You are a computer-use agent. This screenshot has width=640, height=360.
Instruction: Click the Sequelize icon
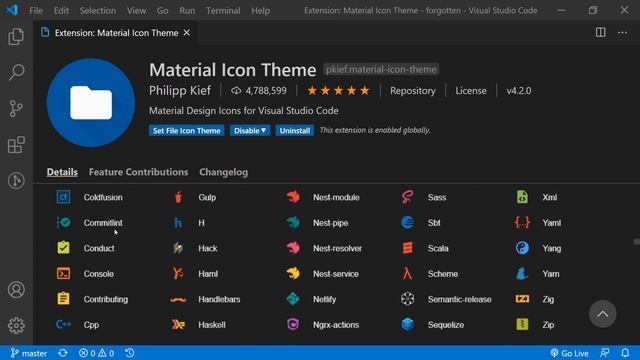coord(407,324)
